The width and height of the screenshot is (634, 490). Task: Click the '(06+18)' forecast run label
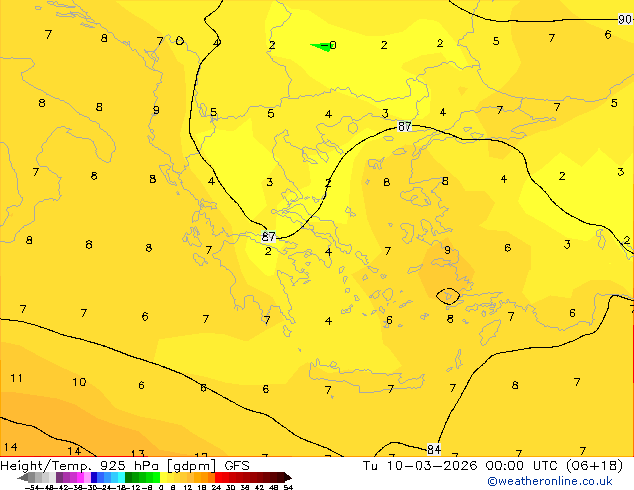click(x=594, y=466)
